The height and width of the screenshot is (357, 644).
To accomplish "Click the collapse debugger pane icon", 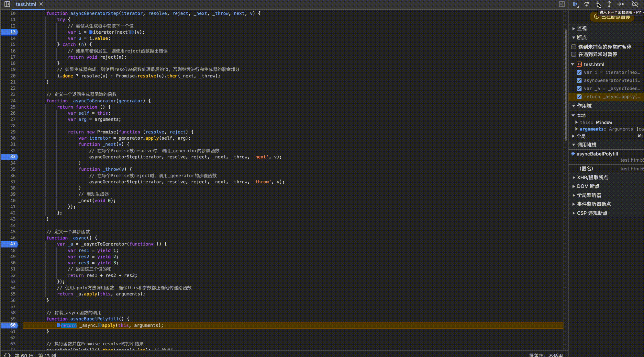I will coord(562,4).
